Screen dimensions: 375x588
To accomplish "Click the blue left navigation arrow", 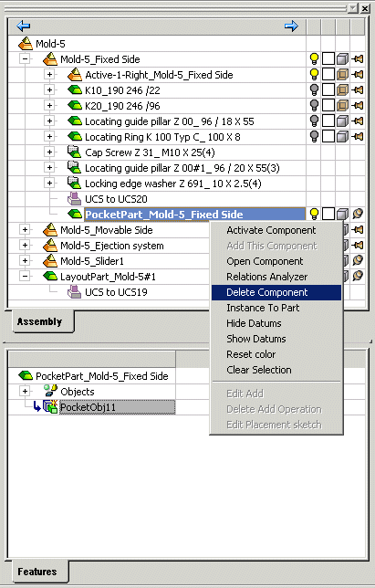I will coord(24,26).
